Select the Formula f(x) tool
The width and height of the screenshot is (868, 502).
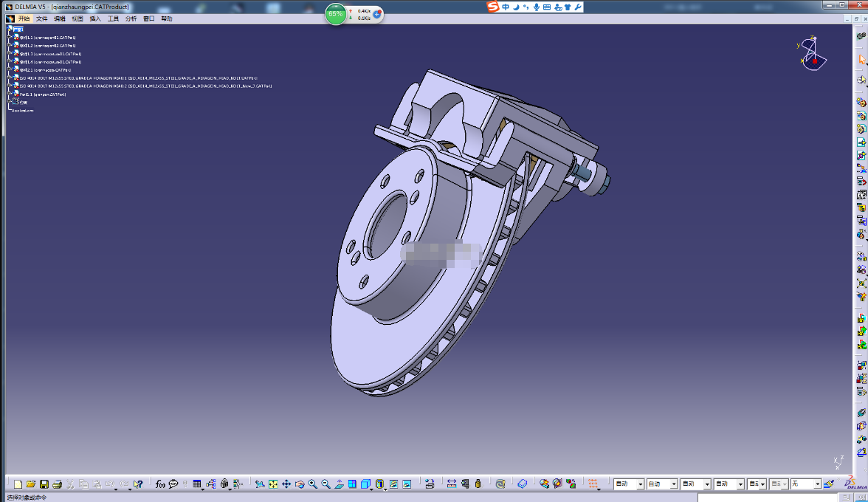[160, 484]
